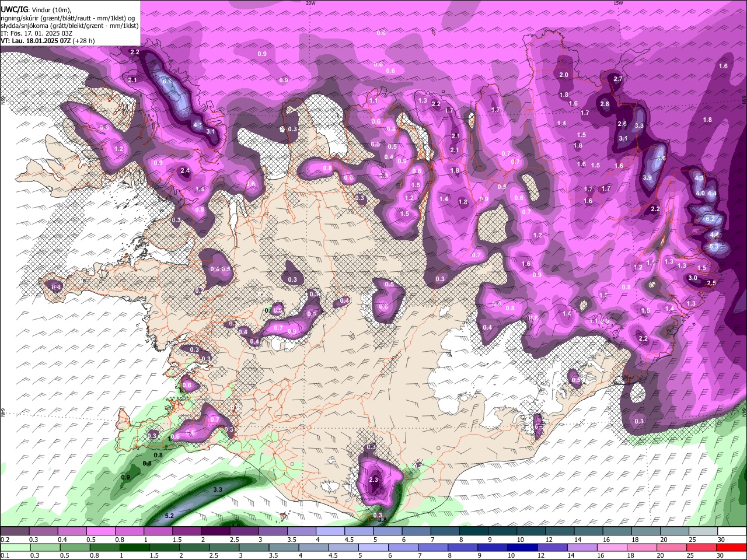Select the bright pink top legend swatch at 0.5

[x=100, y=531]
